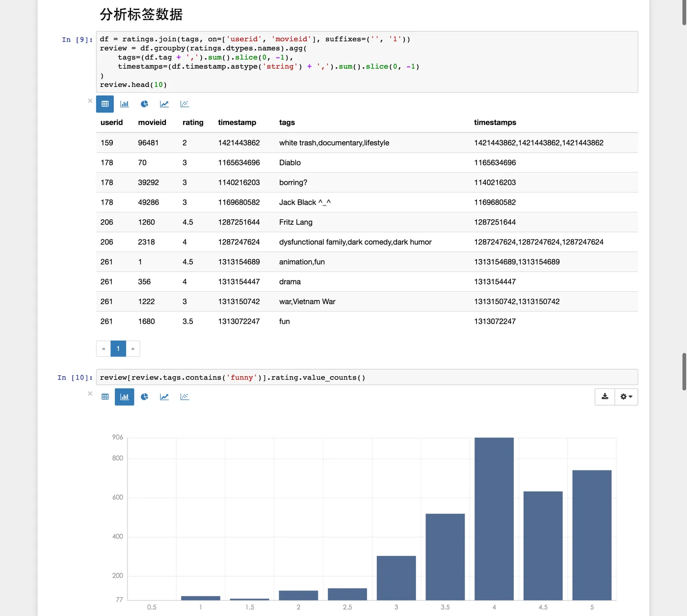Click movieid value 49286
687x616 pixels.
point(149,203)
